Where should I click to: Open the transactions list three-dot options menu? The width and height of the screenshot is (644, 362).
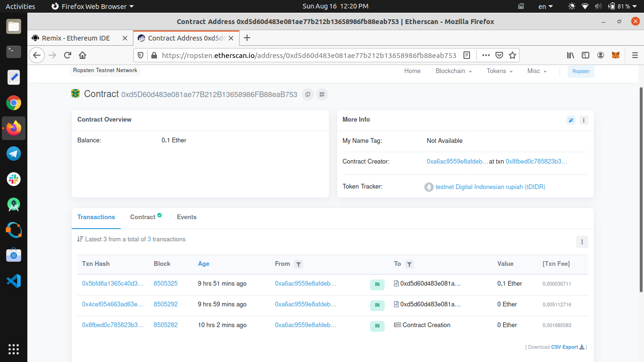[582, 242]
